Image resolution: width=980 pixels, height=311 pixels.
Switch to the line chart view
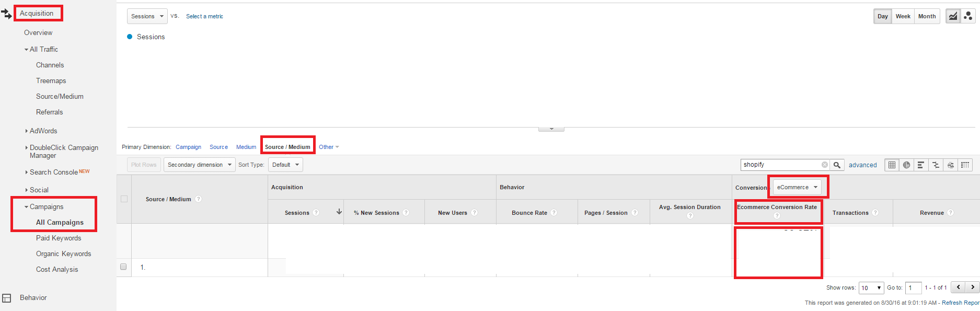pyautogui.click(x=953, y=16)
